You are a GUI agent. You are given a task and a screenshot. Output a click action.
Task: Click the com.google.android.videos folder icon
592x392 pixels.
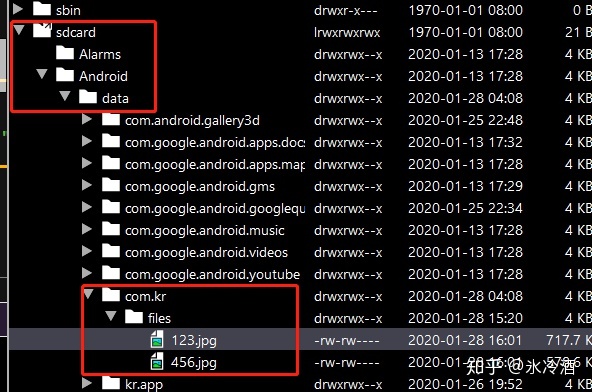click(x=111, y=251)
